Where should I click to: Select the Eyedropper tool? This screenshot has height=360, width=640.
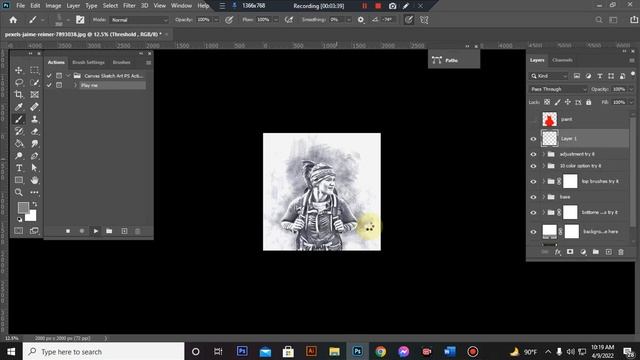(x=19, y=107)
